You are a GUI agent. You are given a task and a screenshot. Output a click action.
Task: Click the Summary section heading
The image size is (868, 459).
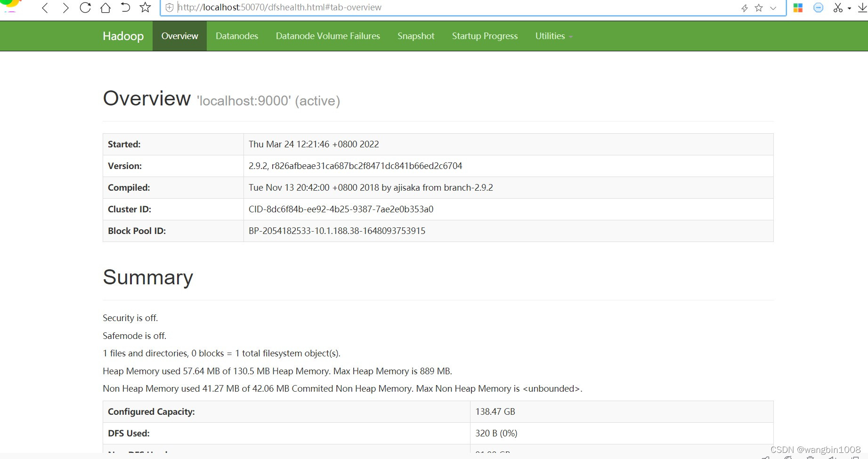tap(148, 277)
